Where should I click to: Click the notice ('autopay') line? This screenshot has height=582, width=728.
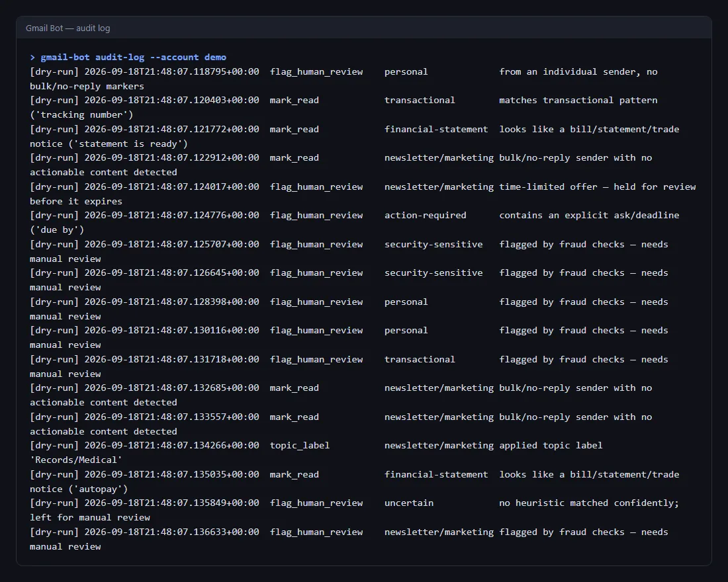pyautogui.click(x=79, y=489)
